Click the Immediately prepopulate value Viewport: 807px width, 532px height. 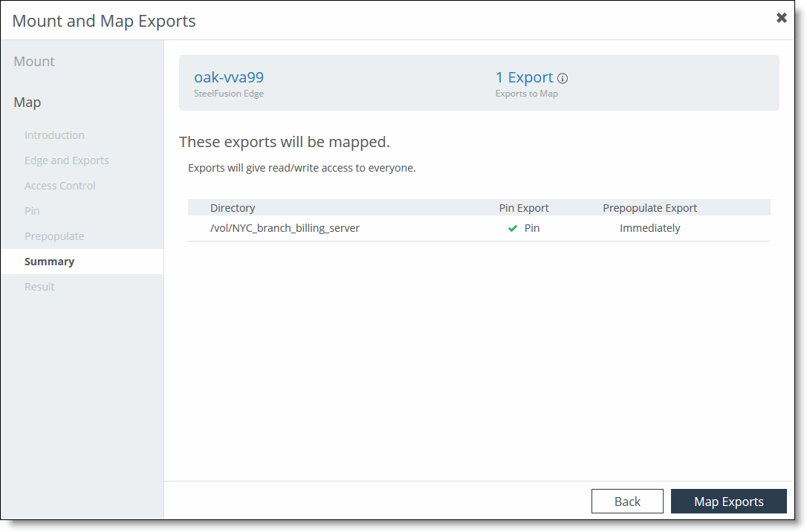pos(650,228)
